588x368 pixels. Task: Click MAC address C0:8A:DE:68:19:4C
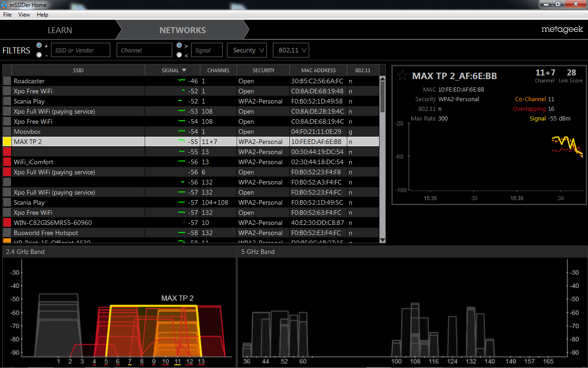[x=318, y=121]
